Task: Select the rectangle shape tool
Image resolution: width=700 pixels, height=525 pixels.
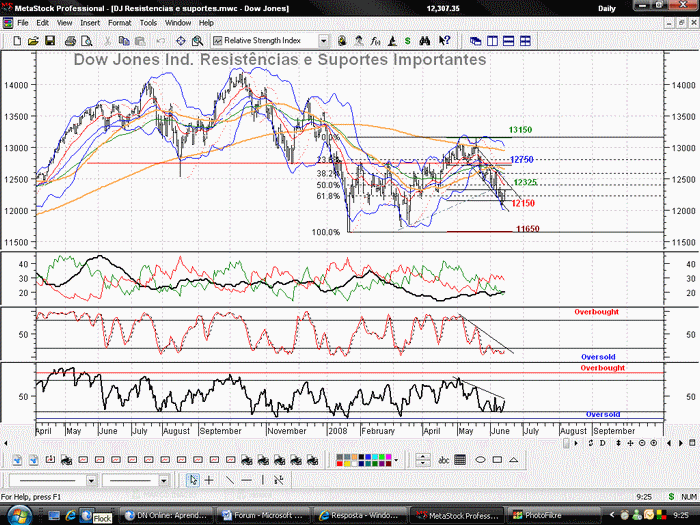Action: pos(497,459)
